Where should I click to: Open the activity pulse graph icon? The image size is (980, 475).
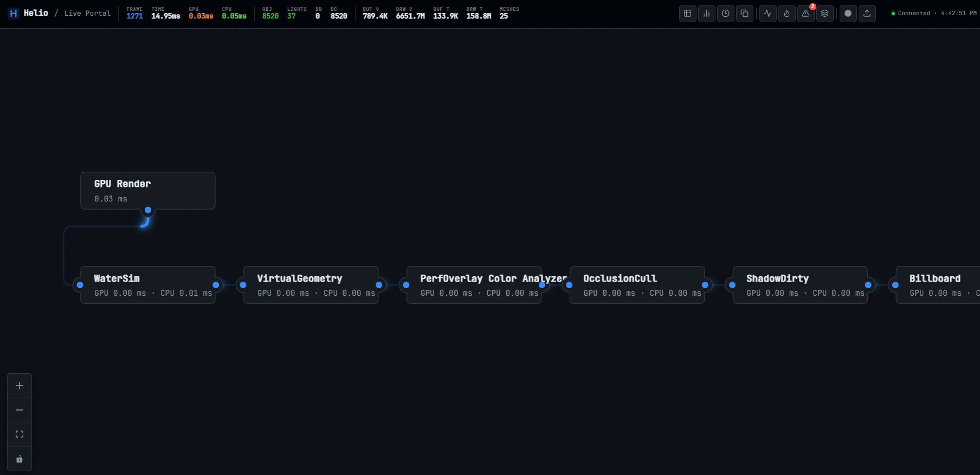pyautogui.click(x=768, y=14)
